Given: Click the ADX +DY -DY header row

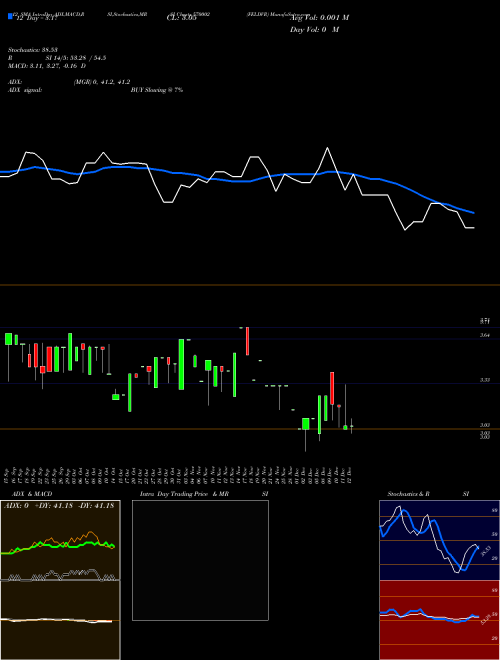Looking at the screenshot, I should [59, 506].
